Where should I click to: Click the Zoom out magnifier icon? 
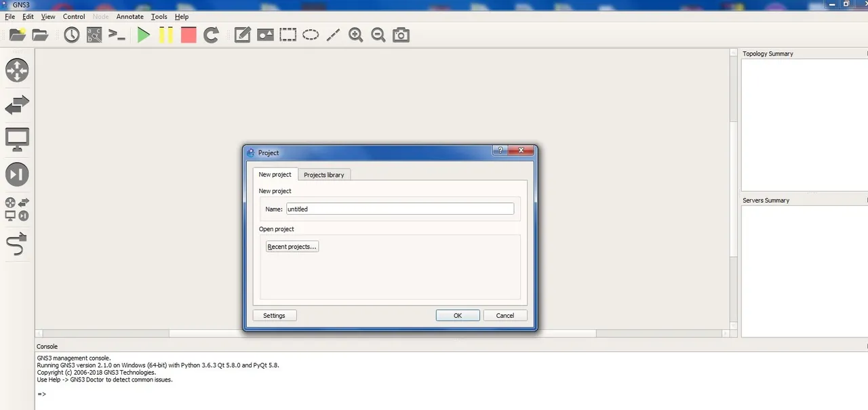(378, 35)
